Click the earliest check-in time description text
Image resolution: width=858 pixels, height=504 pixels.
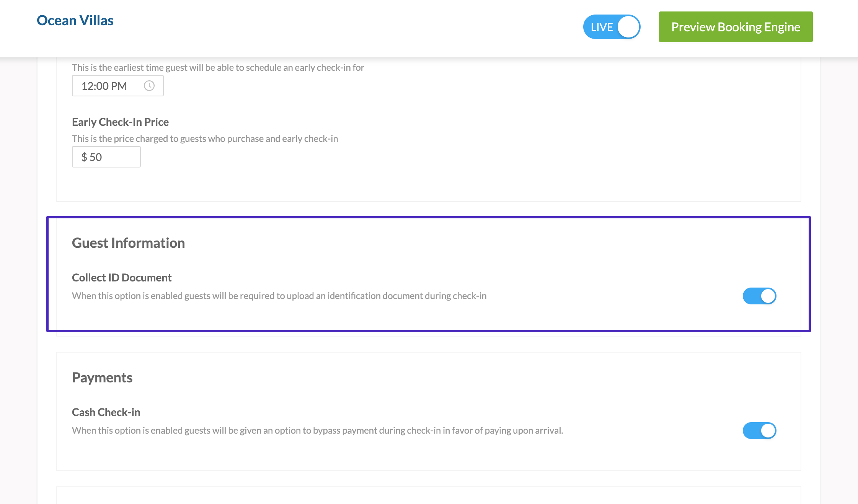[218, 68]
